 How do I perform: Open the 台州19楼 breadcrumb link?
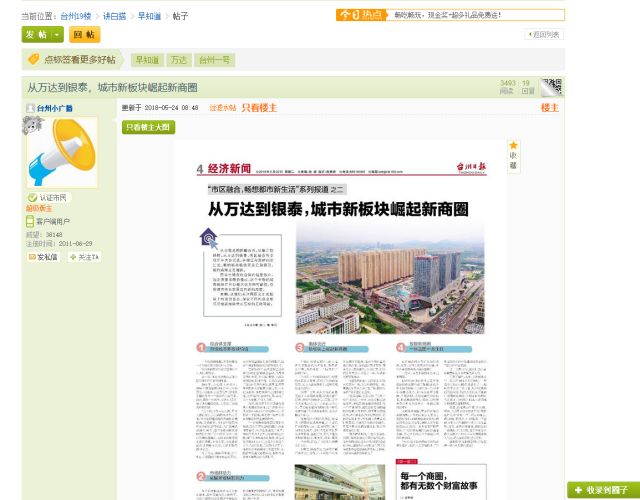(76, 16)
